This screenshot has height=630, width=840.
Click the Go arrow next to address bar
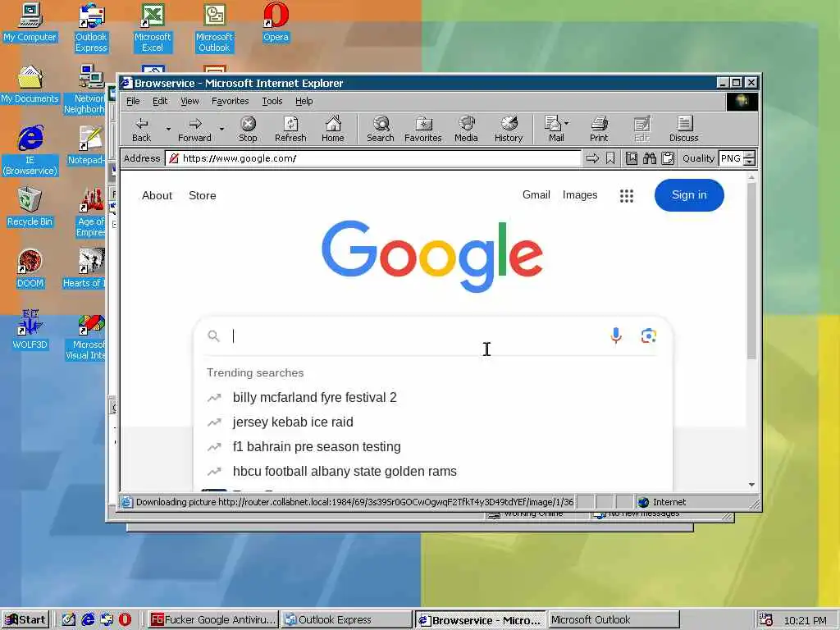(592, 158)
